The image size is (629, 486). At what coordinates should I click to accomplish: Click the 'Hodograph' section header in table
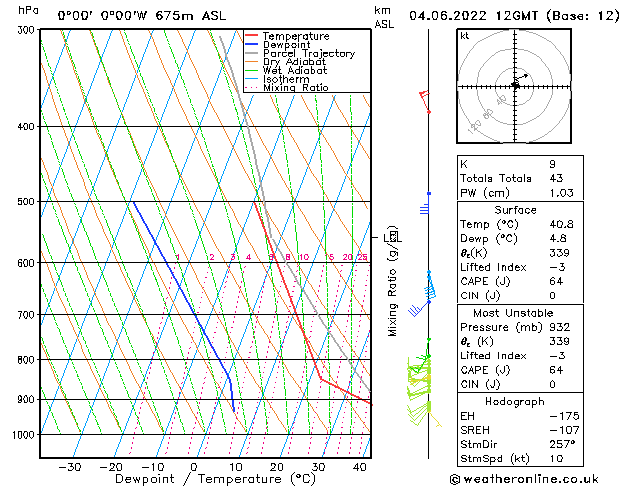(x=514, y=401)
